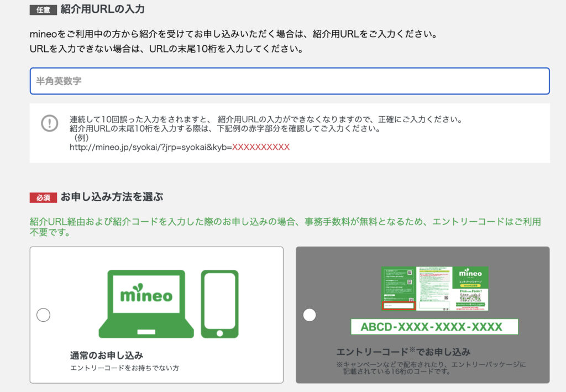Click the red XXXXXXXXXX example code
Viewport: 566px width, 392px height.
click(261, 147)
